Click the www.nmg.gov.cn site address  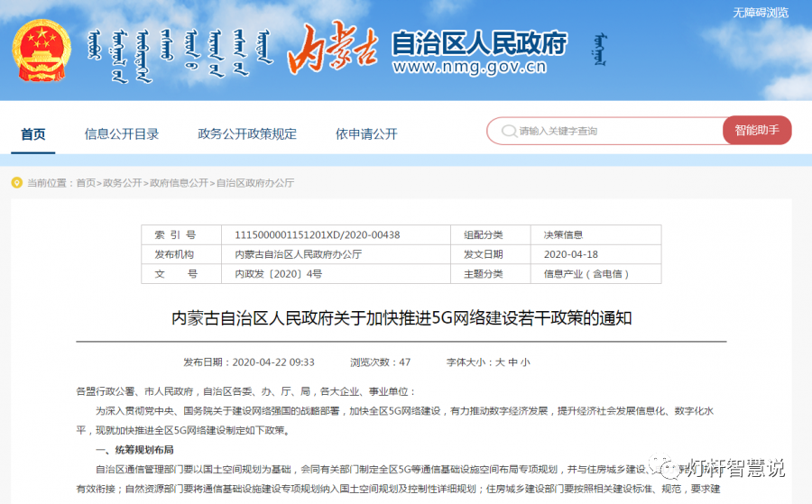(469, 67)
